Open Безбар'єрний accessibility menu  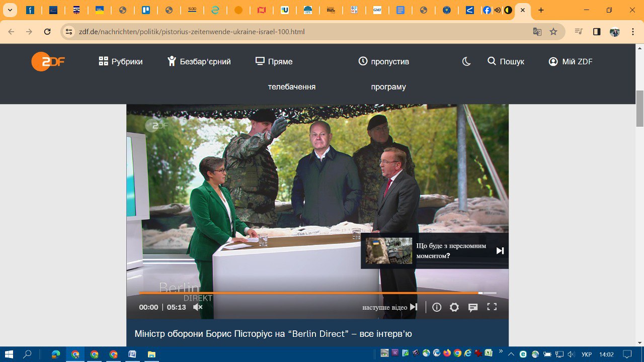tap(199, 61)
